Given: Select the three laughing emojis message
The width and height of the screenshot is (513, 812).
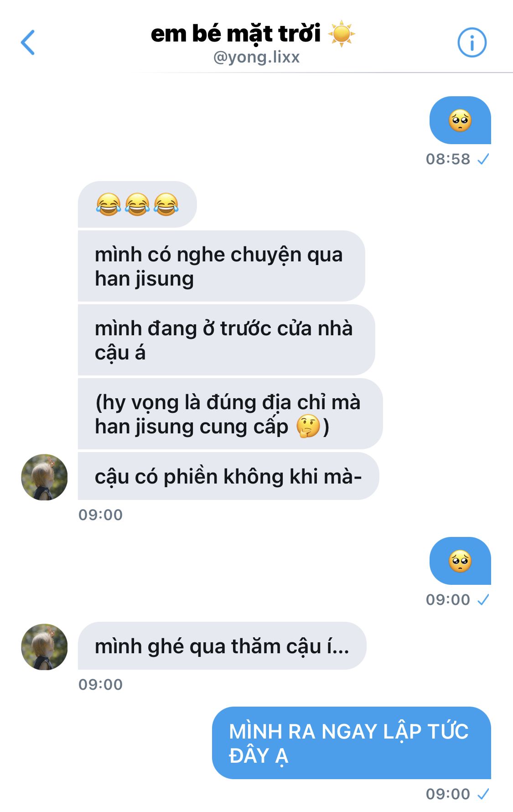Looking at the screenshot, I should tap(137, 204).
